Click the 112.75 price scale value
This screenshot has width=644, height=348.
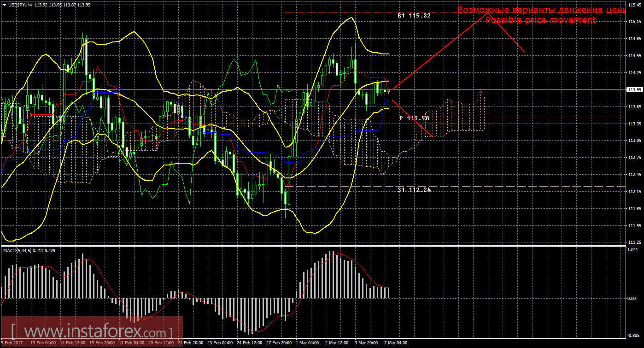(635, 158)
